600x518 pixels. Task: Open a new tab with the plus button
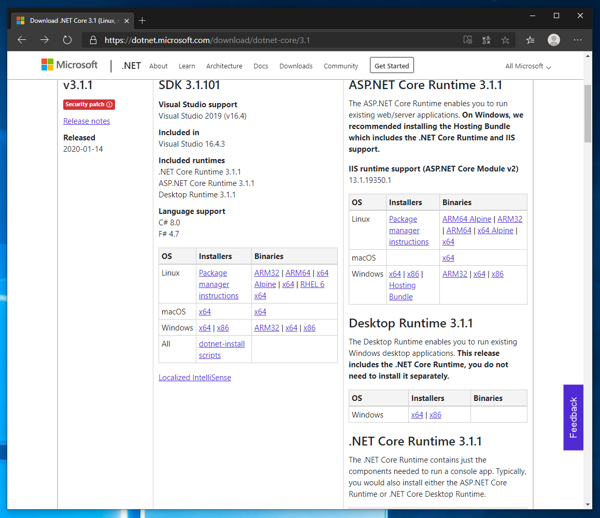[142, 21]
